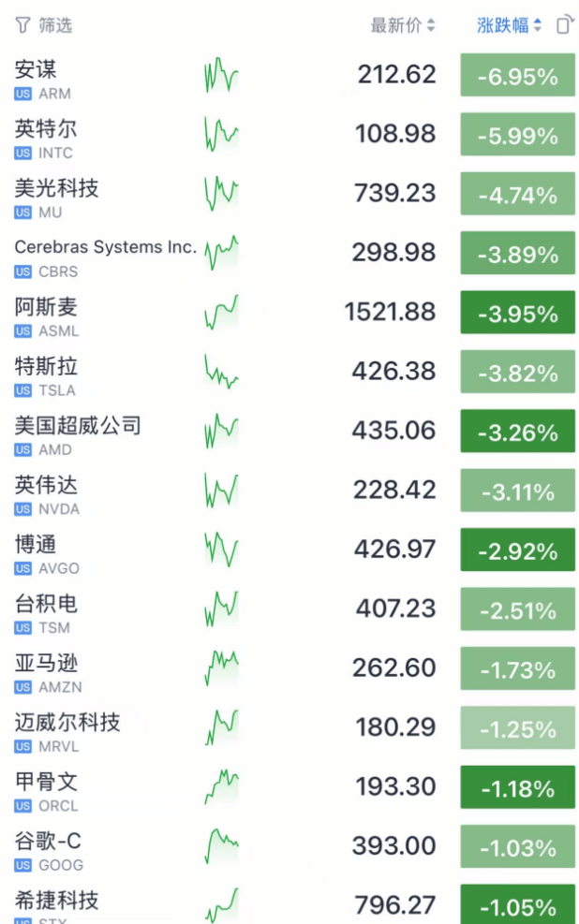Click the US market tag next to AMZN
Viewport: 579px width, 924px height.
23,687
